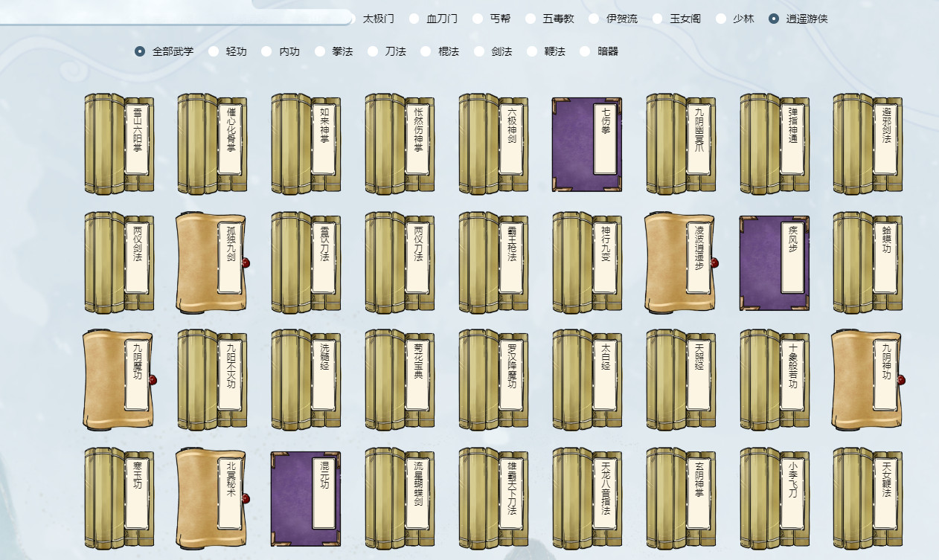Open the 两仪剑法 bamboo scroll
Viewport: 939px width, 560px height.
[x=119, y=263]
